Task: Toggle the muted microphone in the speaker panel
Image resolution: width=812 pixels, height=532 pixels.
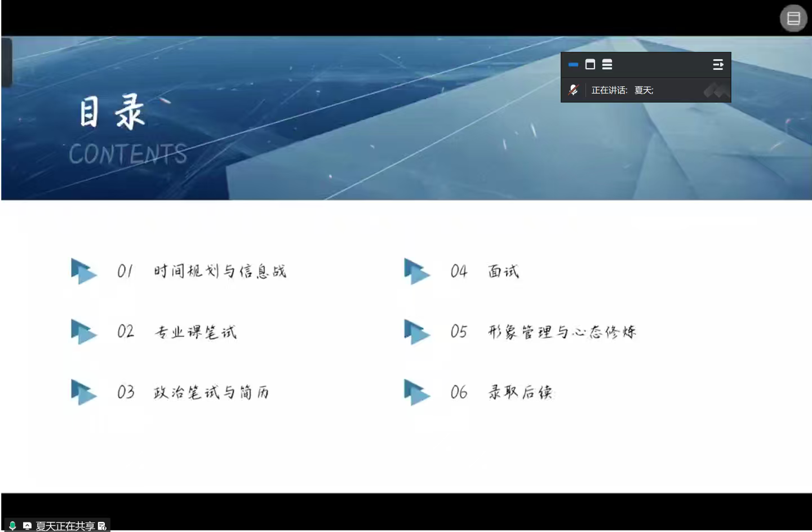Action: (x=573, y=90)
